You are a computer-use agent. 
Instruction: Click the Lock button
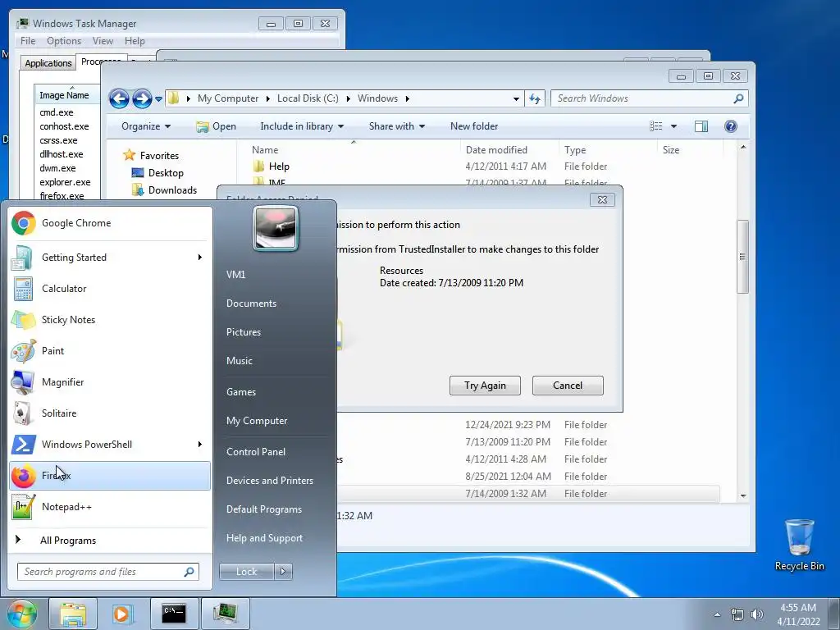(246, 572)
